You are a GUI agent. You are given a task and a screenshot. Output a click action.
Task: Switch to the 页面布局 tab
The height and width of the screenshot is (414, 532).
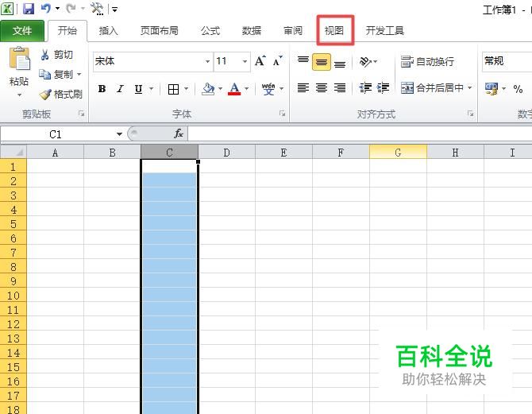[x=159, y=31]
